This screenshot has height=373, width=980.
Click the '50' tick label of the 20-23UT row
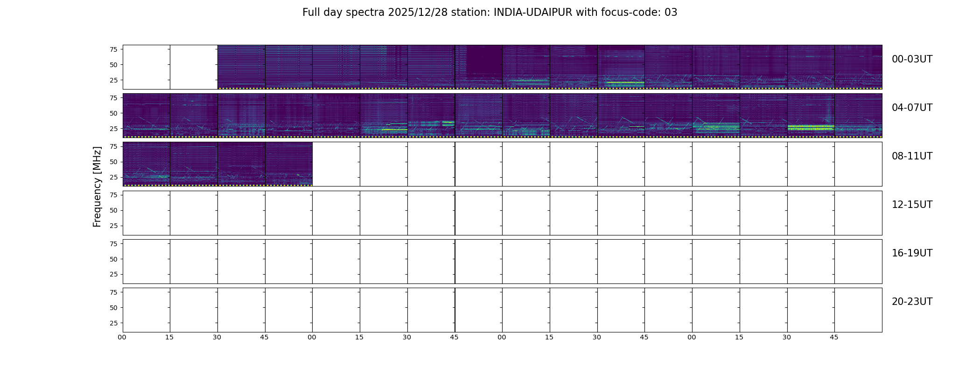(x=113, y=308)
